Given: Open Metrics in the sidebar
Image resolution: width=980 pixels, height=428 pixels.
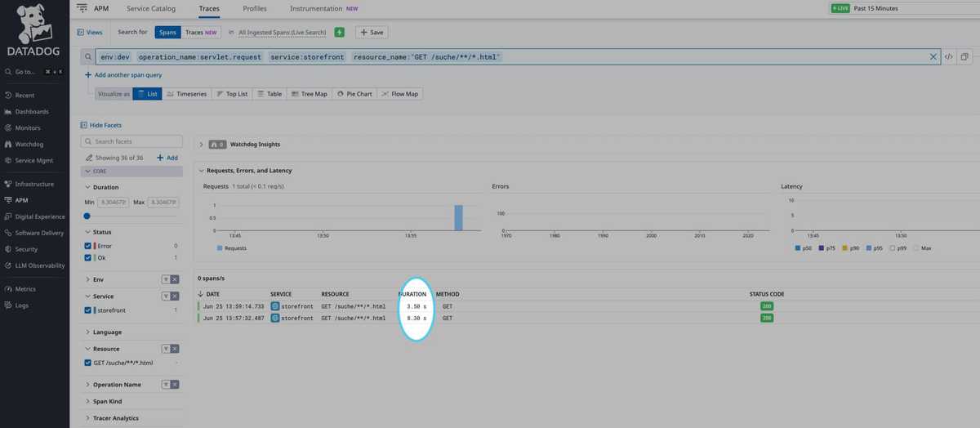Looking at the screenshot, I should click(25, 289).
